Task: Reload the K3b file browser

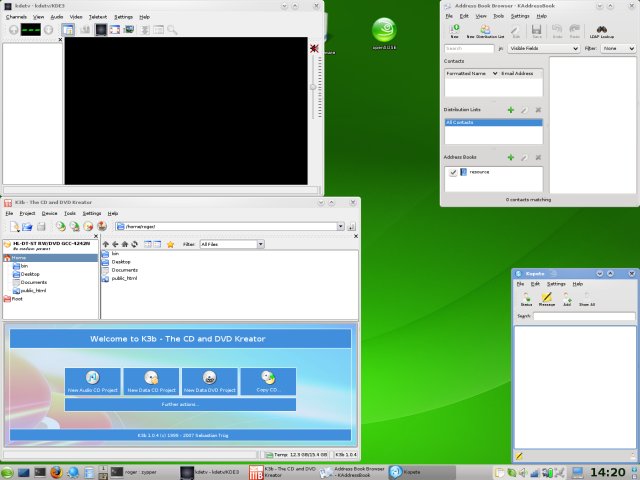Action: pyautogui.click(x=134, y=244)
